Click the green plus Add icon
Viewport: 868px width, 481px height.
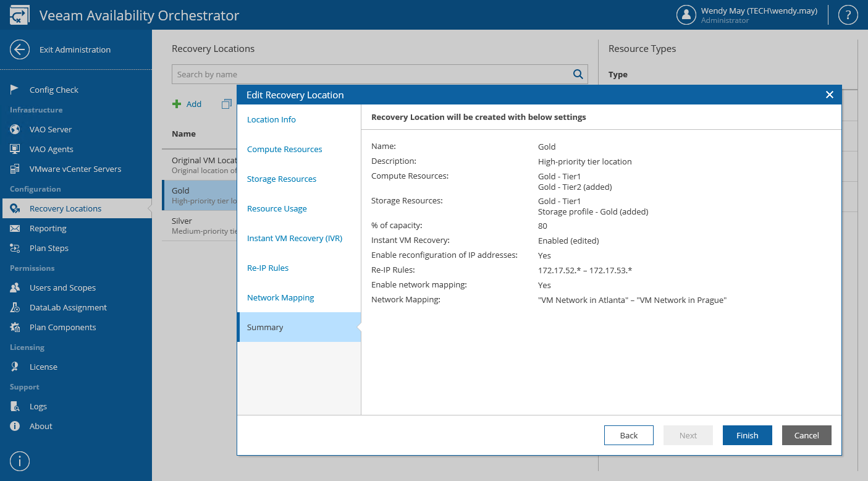tap(177, 104)
